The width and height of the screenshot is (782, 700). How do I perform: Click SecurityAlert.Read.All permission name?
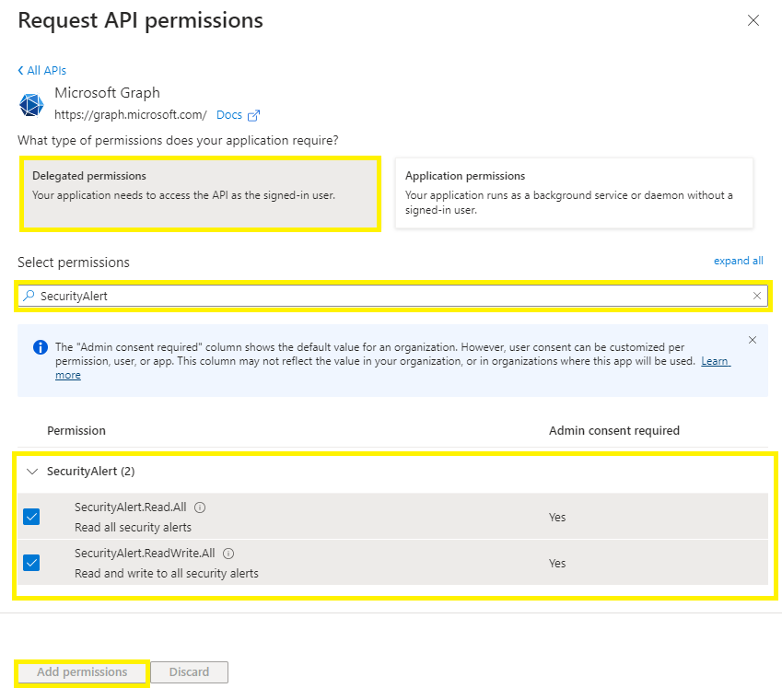pos(130,507)
